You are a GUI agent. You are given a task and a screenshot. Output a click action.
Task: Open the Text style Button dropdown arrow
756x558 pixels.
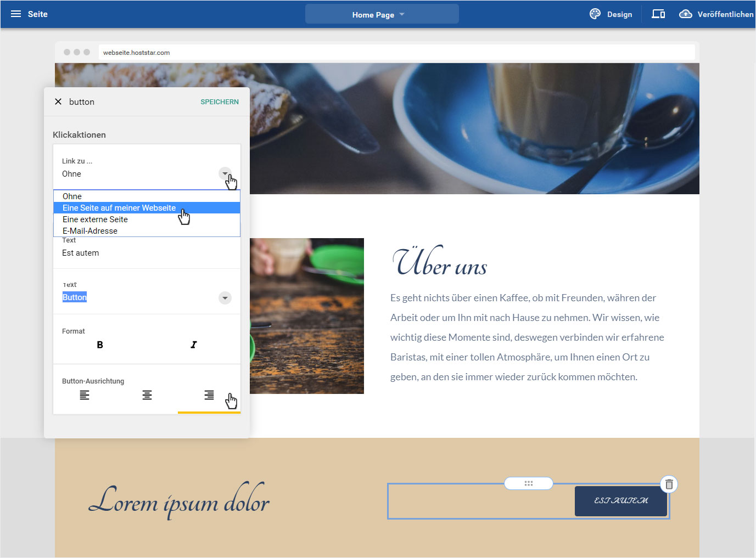click(225, 298)
